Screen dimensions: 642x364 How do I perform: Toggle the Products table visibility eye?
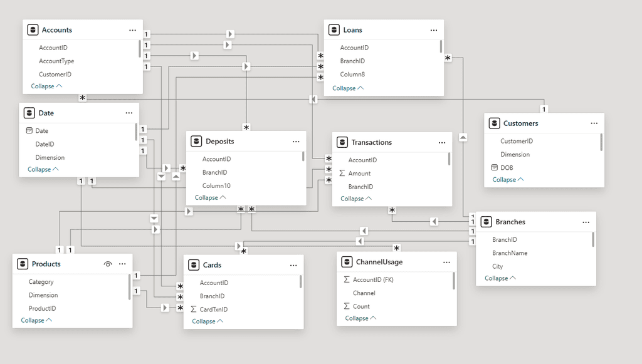point(108,264)
